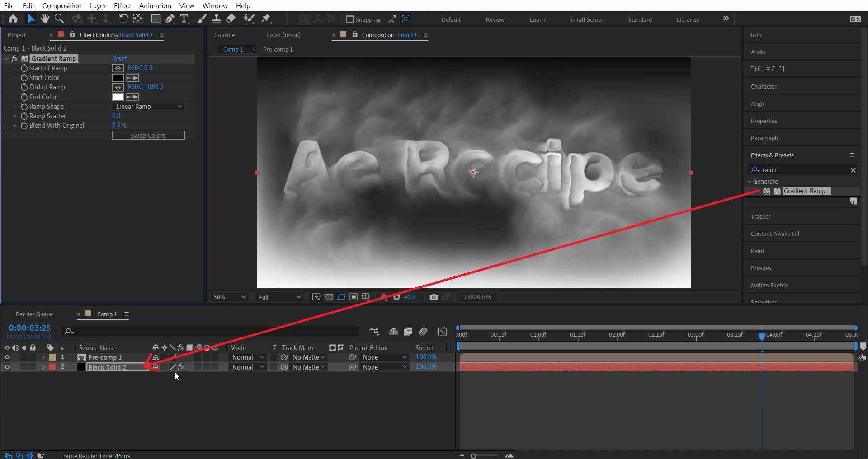Image resolution: width=868 pixels, height=459 pixels.
Task: Hide Pre-comp 1 layer via eye icon
Action: (7, 357)
